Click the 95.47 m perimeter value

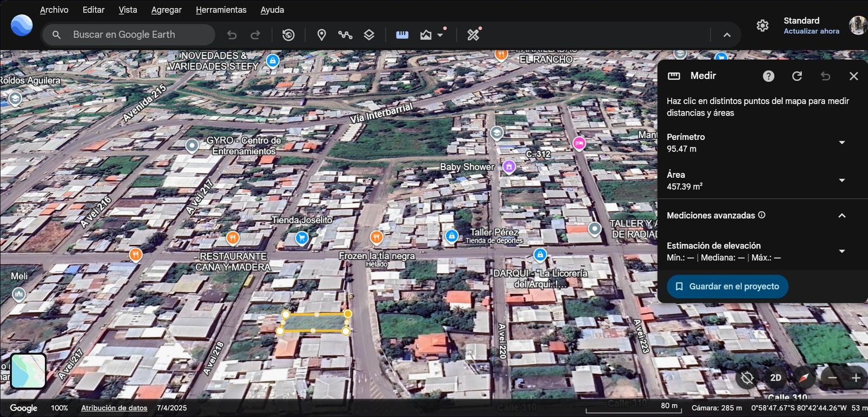(682, 149)
